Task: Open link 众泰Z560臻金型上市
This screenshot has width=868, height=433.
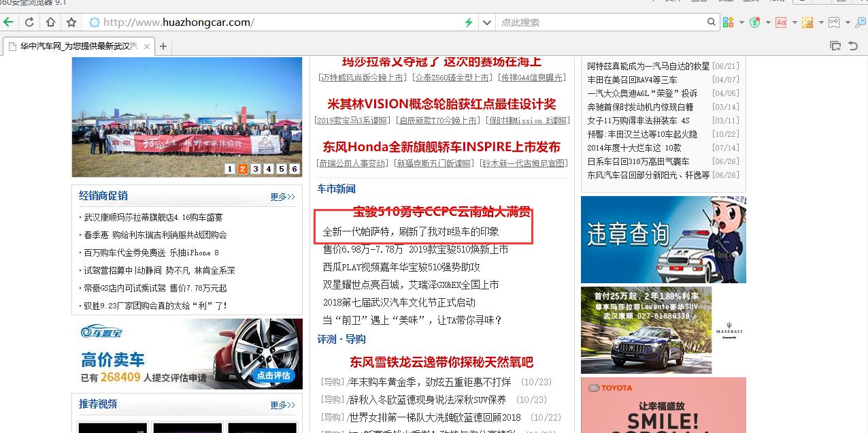Action: 452,78
